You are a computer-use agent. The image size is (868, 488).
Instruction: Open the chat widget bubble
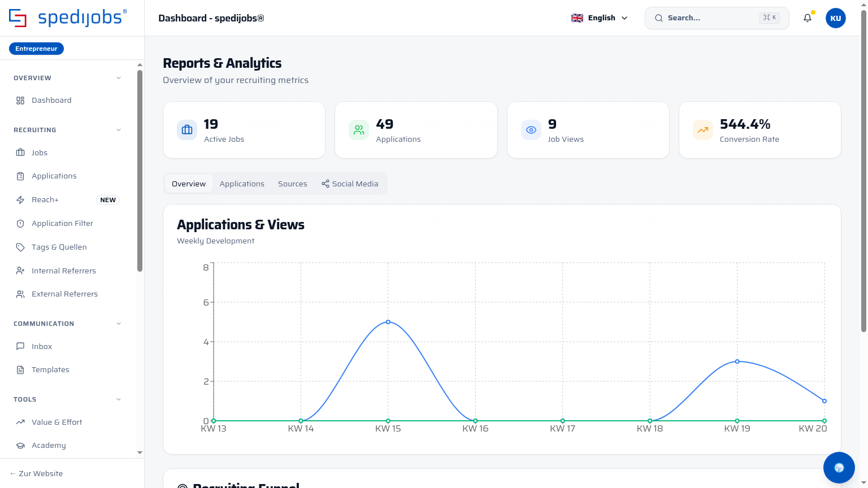pos(839,468)
